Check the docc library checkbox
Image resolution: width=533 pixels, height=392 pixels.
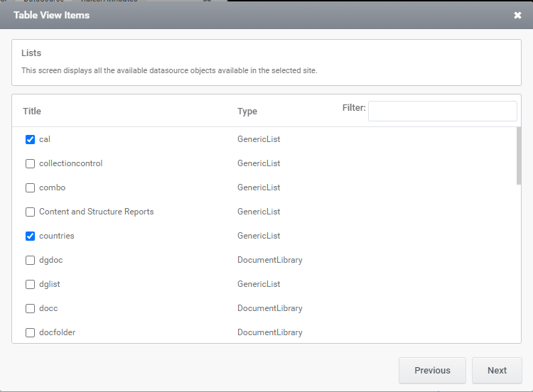coord(31,308)
